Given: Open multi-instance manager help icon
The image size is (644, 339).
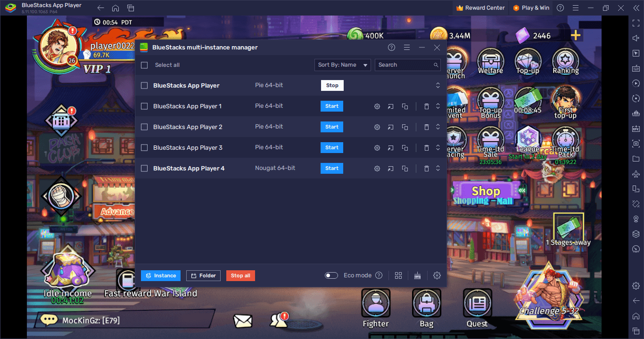Looking at the screenshot, I should pyautogui.click(x=391, y=48).
